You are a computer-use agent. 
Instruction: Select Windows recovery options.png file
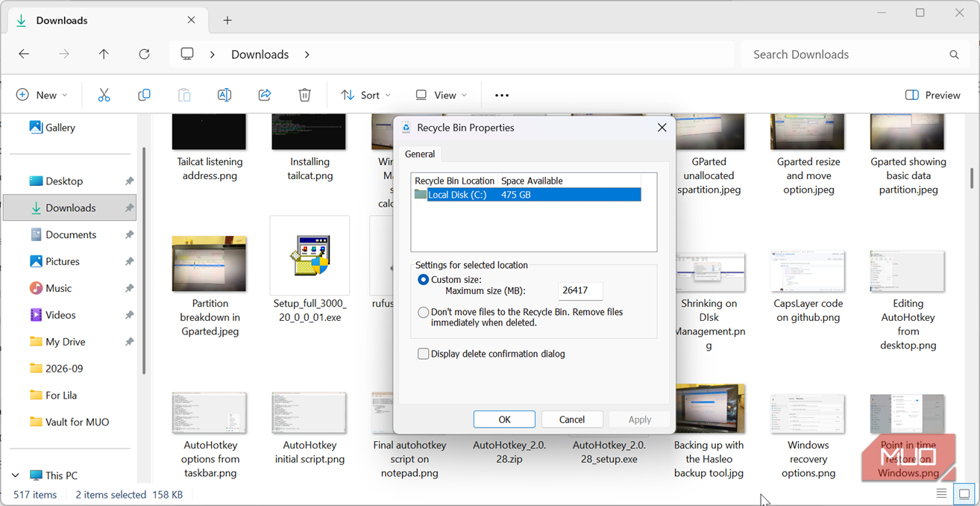coord(808,437)
